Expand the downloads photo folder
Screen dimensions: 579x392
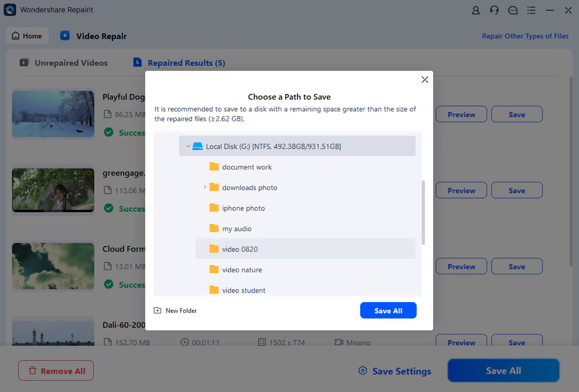coord(205,188)
